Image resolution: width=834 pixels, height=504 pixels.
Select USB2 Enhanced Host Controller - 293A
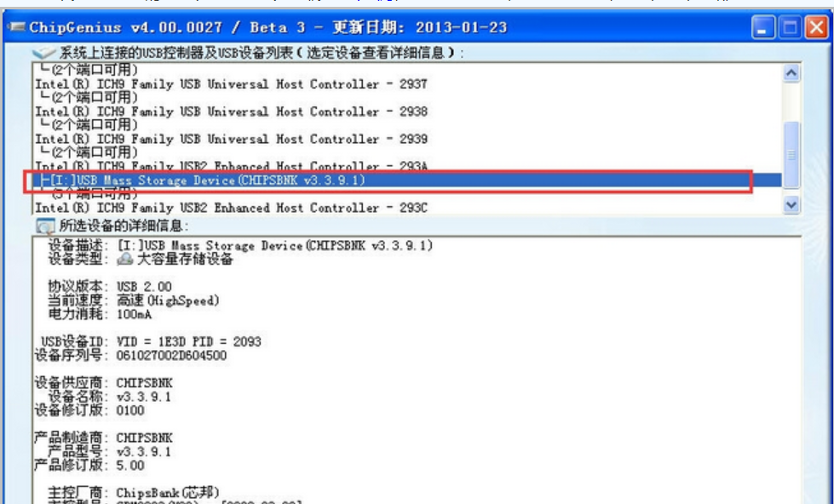(230, 166)
